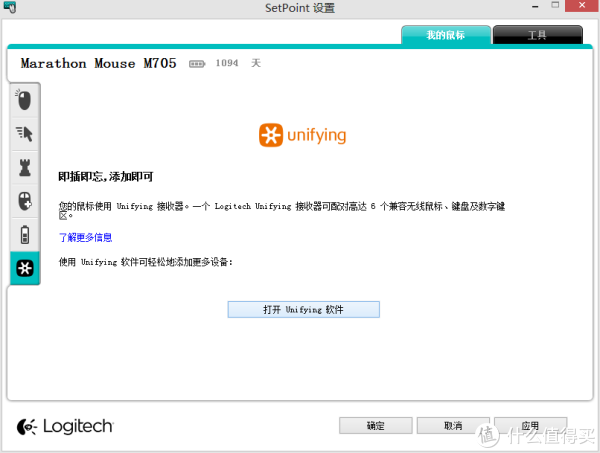
Task: Click the battery indicator next to 1094
Action: point(197,64)
